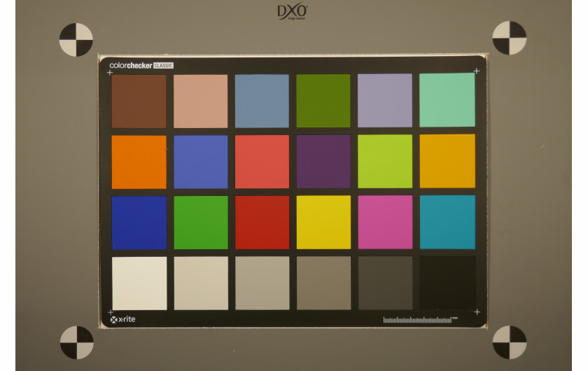The height and width of the screenshot is (371, 588).
Task: Click the middle gray patch below yellow
Action: 324,283
